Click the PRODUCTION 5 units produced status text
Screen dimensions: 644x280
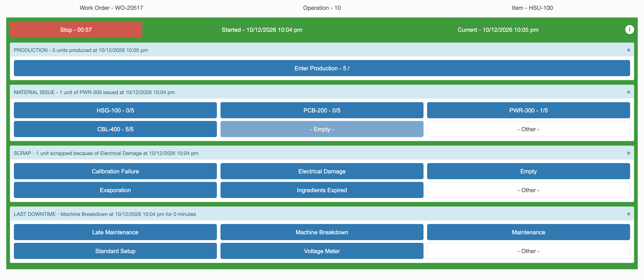[81, 50]
